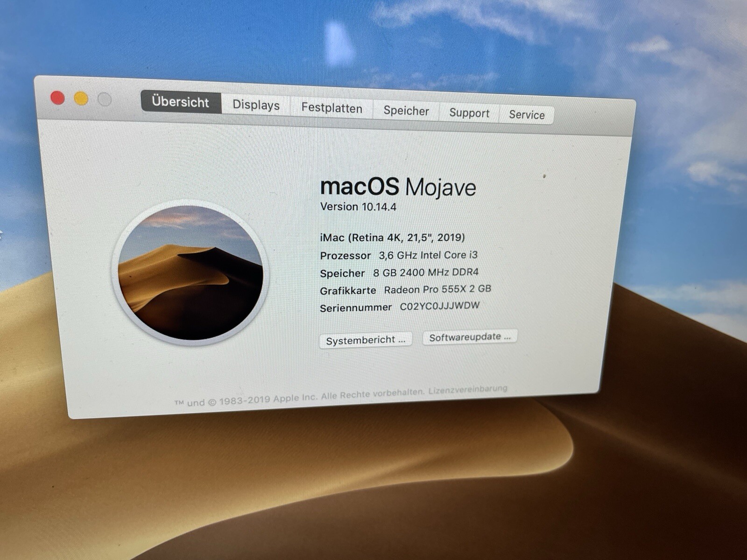Open the Systembericht report button
The width and height of the screenshot is (747, 560).
pos(366,340)
